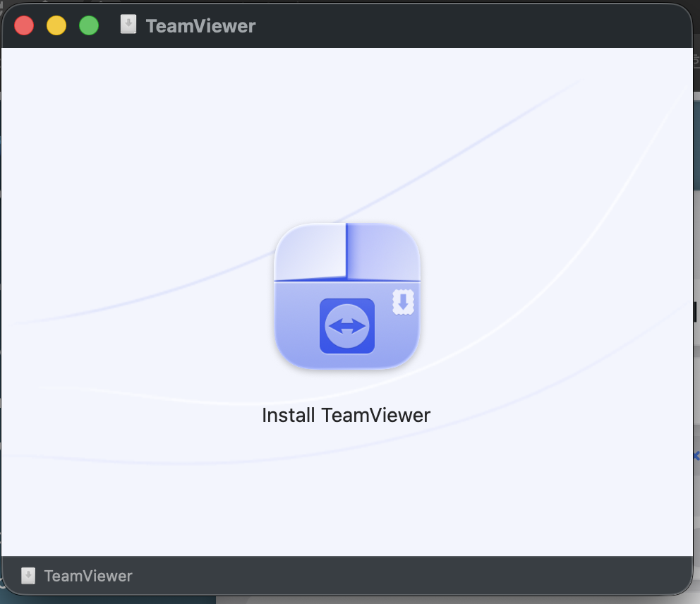
Task: Select the Install TeamViewer package icon
Action: point(347,296)
